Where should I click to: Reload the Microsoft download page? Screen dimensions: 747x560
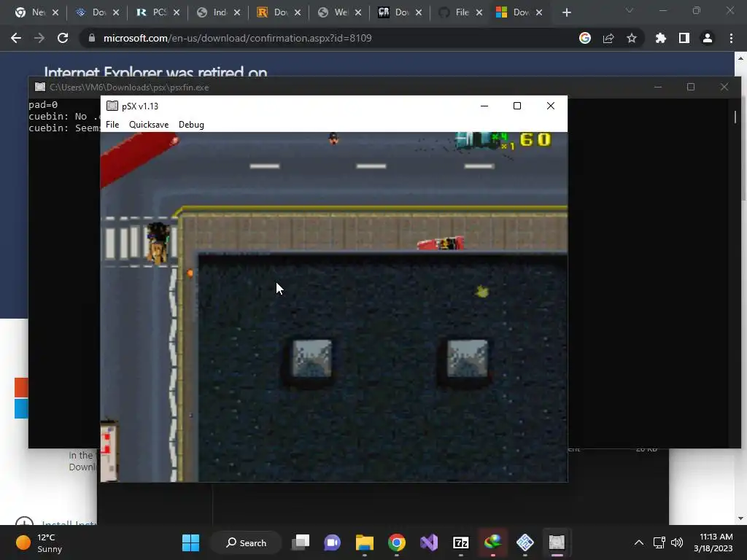point(63,38)
